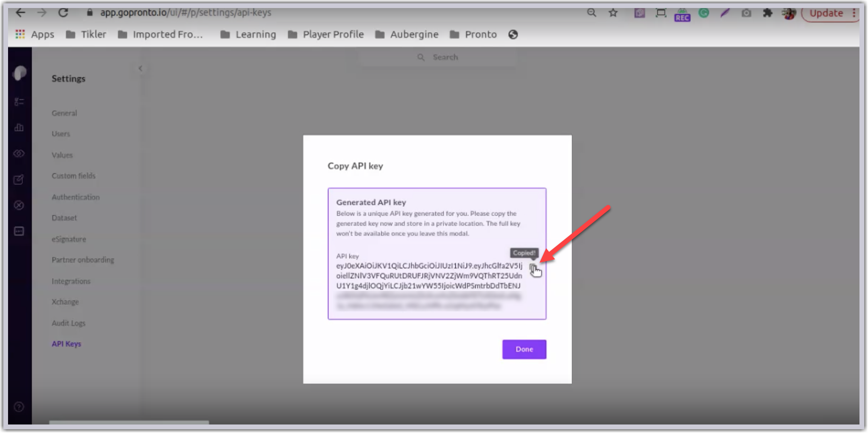Viewport: 868px width, 433px height.
Task: Click the bar chart icon in left sidebar
Action: (19, 128)
